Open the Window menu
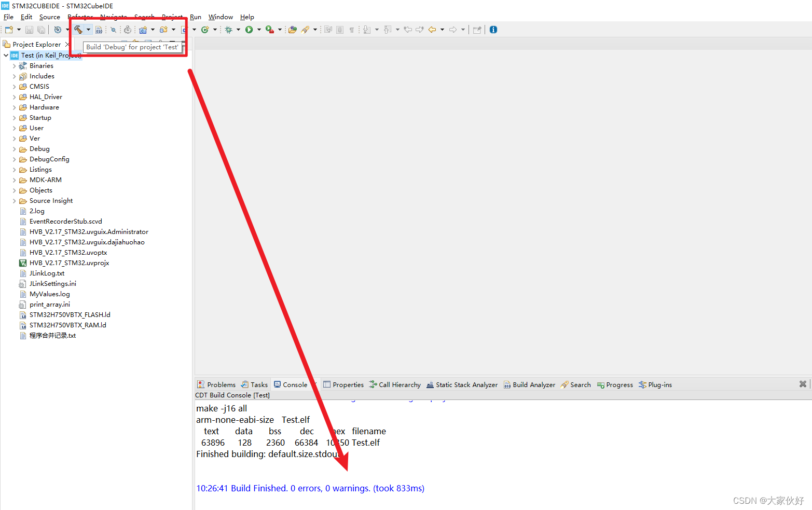Viewport: 812px width, 510px height. coord(221,17)
